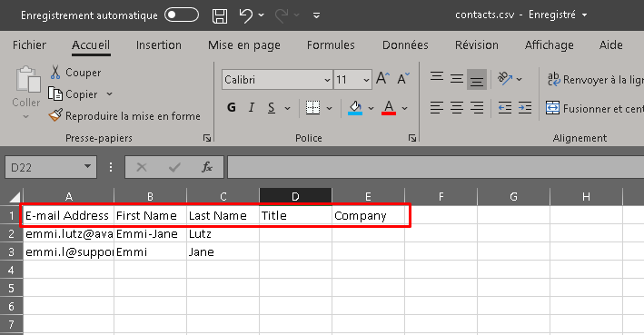
Task: Expand the Coller paste options arrow
Action: click(x=25, y=117)
